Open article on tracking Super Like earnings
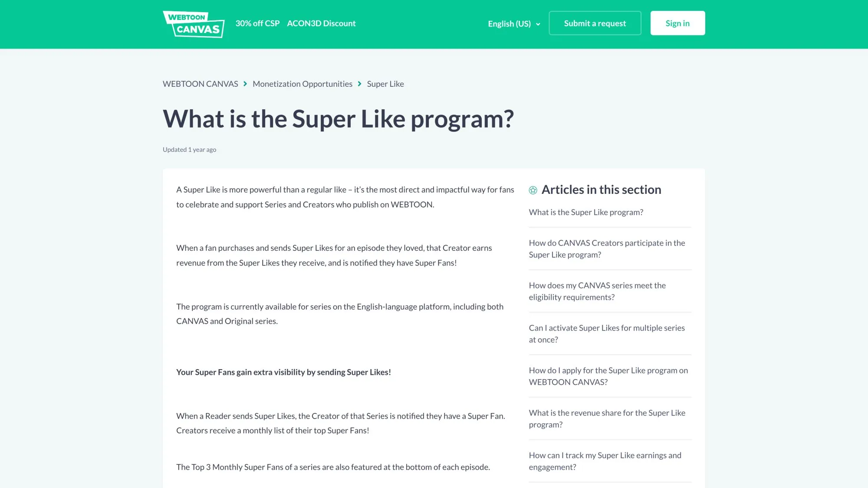Image resolution: width=868 pixels, height=488 pixels. [x=605, y=461]
